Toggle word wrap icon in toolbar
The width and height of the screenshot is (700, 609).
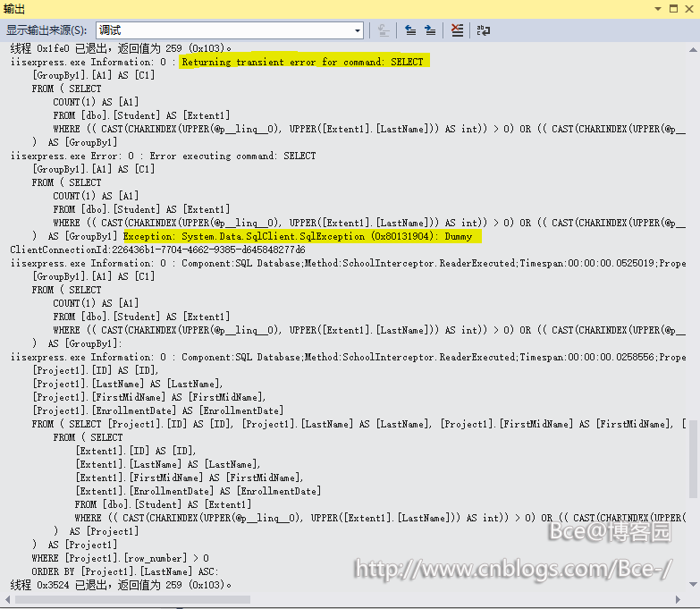(484, 30)
